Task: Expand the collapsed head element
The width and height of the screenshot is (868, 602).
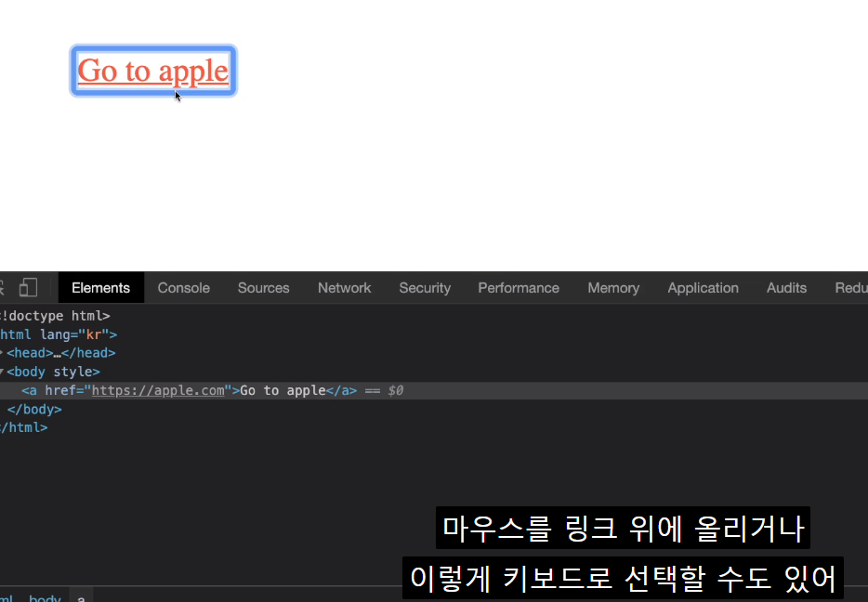Action: coord(2,352)
